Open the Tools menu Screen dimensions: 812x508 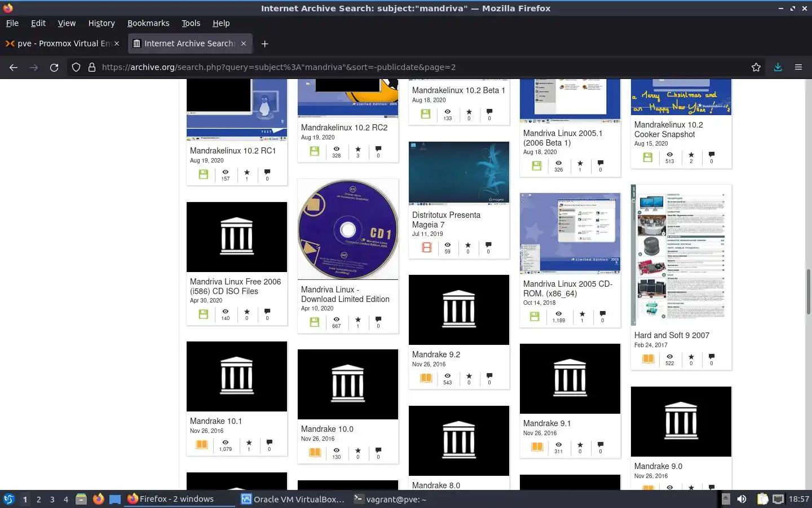pyautogui.click(x=191, y=23)
